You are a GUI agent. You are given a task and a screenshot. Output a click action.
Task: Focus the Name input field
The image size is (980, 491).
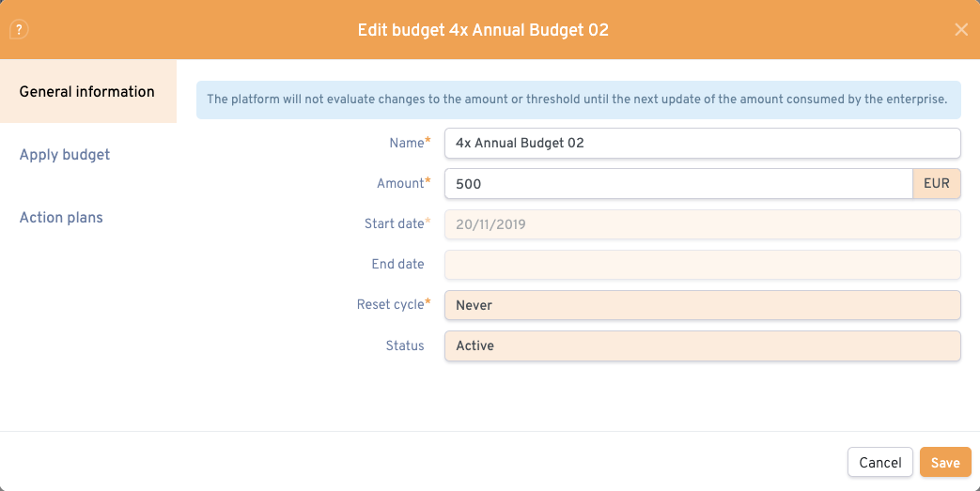(703, 143)
